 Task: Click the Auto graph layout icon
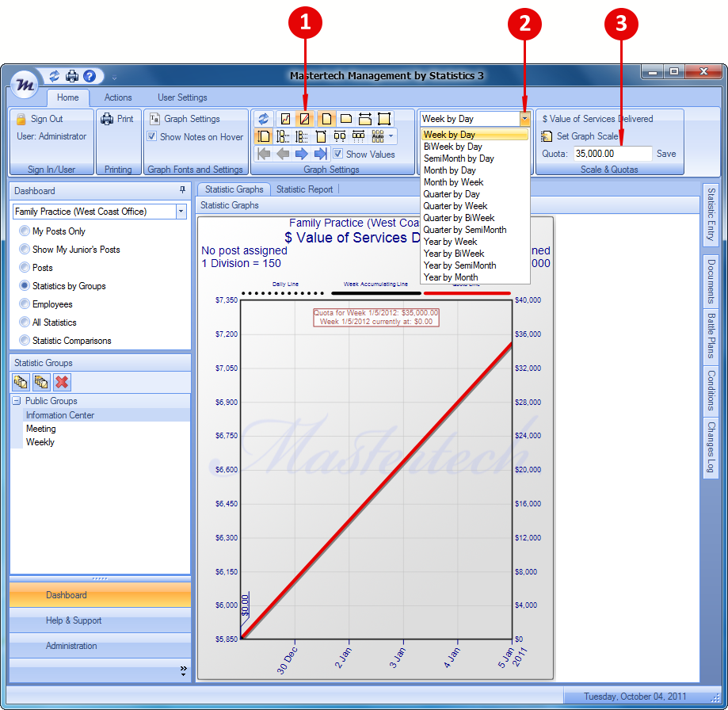(377, 136)
